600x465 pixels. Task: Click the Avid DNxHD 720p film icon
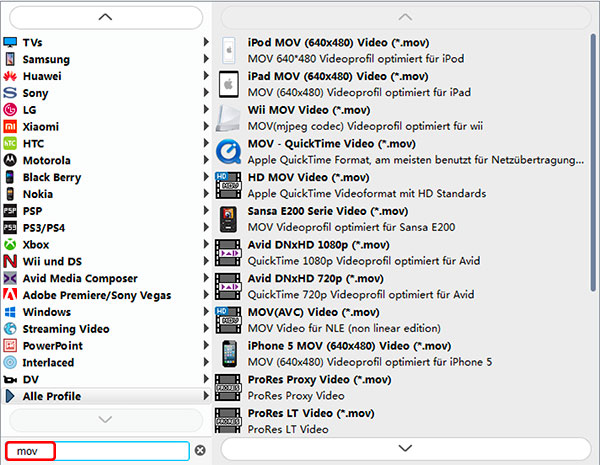[228, 286]
